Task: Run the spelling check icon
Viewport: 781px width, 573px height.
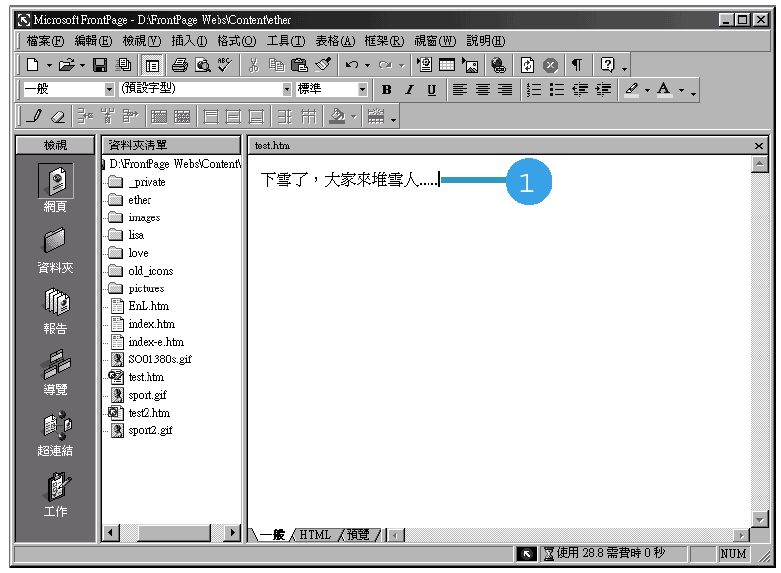Action: pyautogui.click(x=225, y=65)
